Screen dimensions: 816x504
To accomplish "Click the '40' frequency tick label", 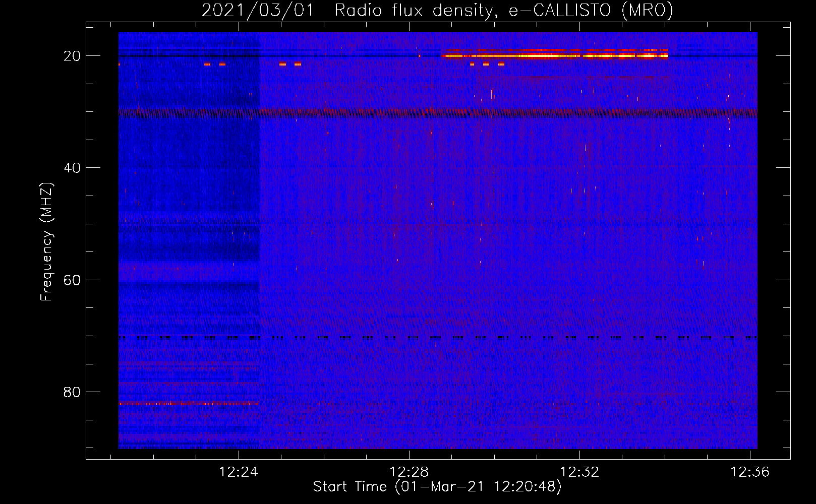I will [x=72, y=168].
